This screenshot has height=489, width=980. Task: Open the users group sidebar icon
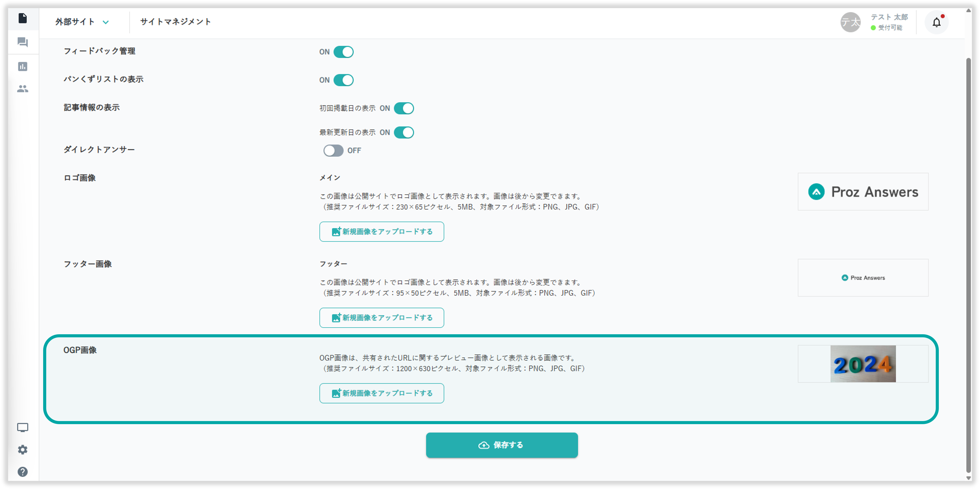click(x=23, y=89)
